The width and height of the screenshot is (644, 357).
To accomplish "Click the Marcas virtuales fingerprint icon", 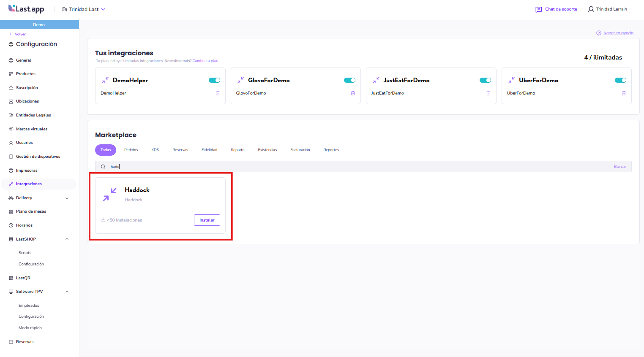I will (x=11, y=129).
